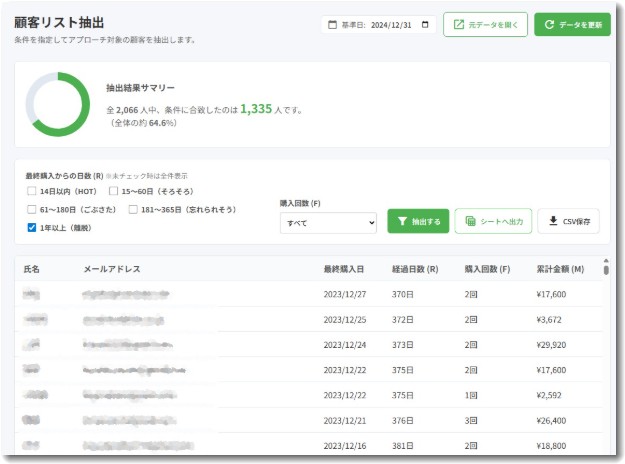Click the 376日 elapsed days cell
The image size is (625, 464).
(x=403, y=421)
